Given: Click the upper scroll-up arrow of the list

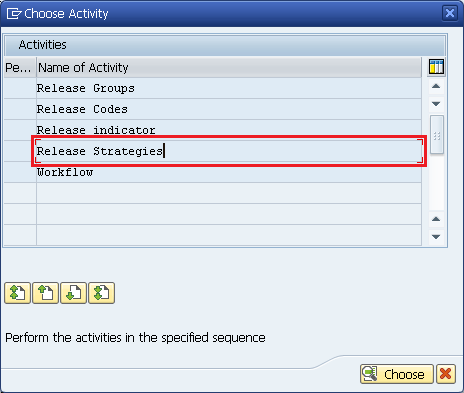Looking at the screenshot, I should (x=436, y=86).
